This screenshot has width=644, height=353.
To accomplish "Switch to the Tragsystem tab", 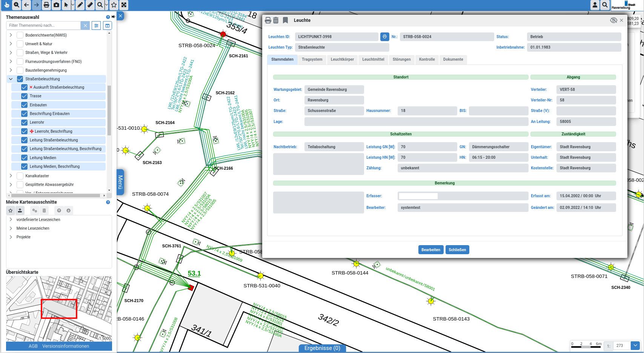I will tap(312, 60).
